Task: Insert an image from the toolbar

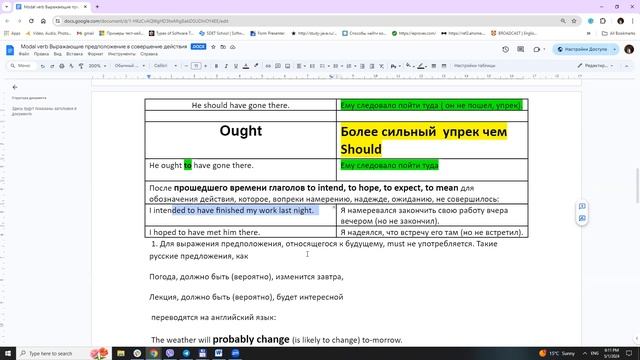Action: click(288, 66)
